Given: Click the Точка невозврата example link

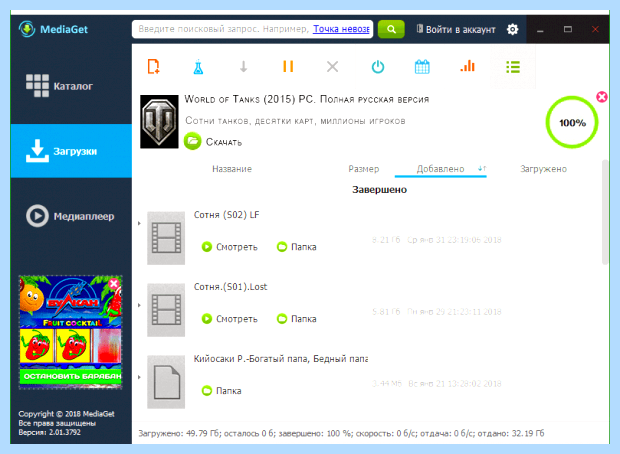Looking at the screenshot, I should pyautogui.click(x=341, y=29).
